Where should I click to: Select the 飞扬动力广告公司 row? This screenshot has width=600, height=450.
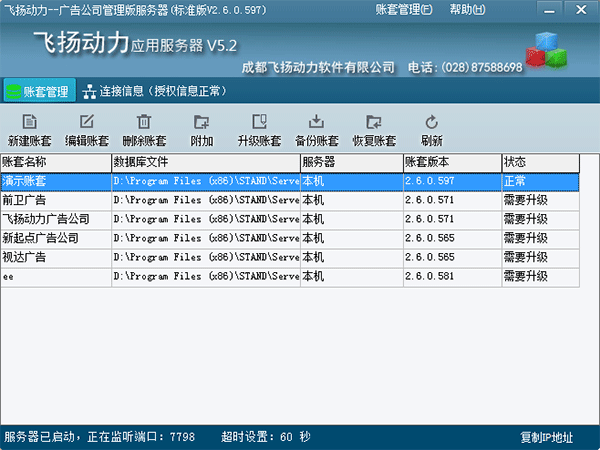(x=55, y=219)
